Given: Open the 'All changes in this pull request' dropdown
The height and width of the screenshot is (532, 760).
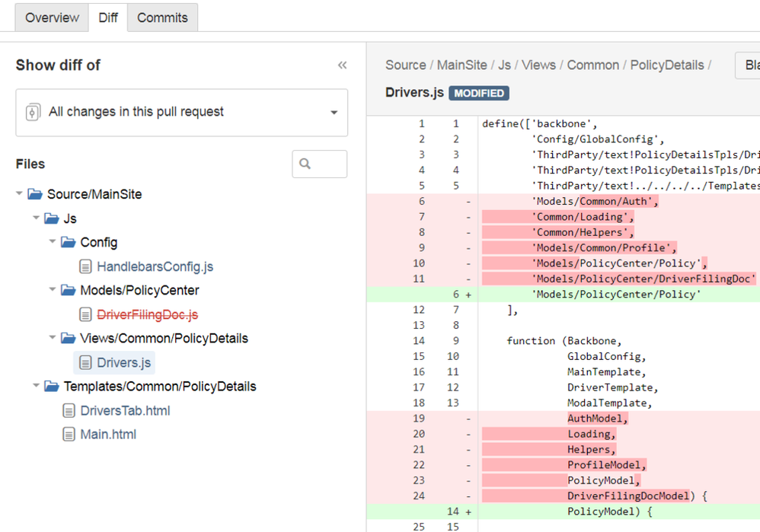Looking at the screenshot, I should click(x=182, y=113).
